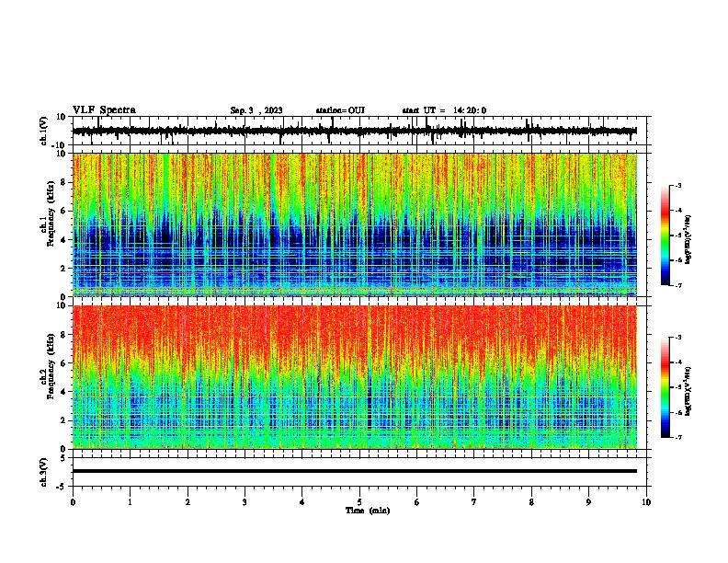Click the '8' kHz tick on ch.2 frequency axis
Viewport: 728px width, 563px height.
[64, 335]
